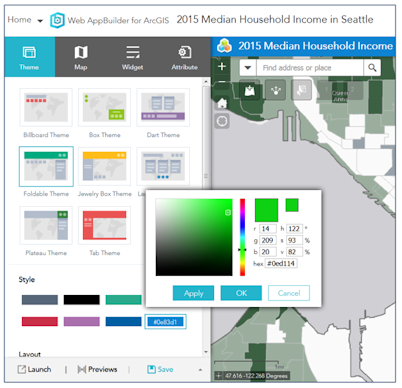Click the My Location circle button
Viewport: 402px width, 388px height.
[x=222, y=121]
